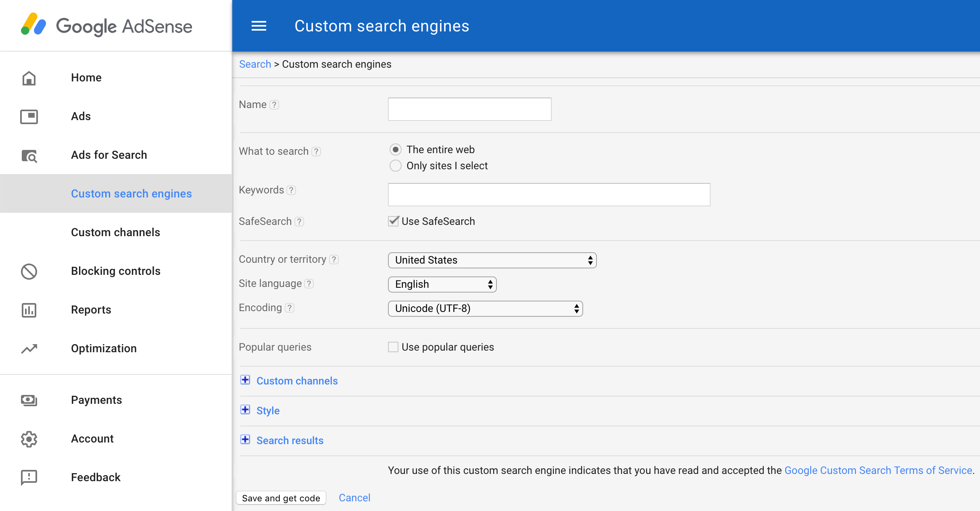Image resolution: width=980 pixels, height=511 pixels.
Task: Open the Site language dropdown
Action: tap(443, 285)
